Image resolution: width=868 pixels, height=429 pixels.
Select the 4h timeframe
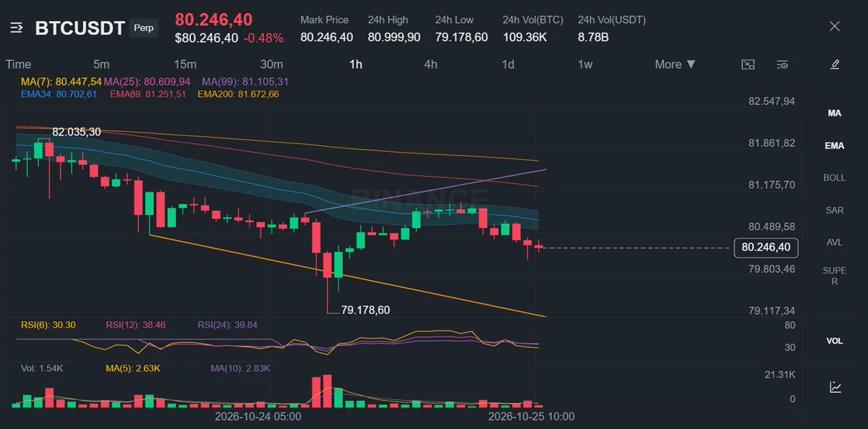(x=430, y=64)
